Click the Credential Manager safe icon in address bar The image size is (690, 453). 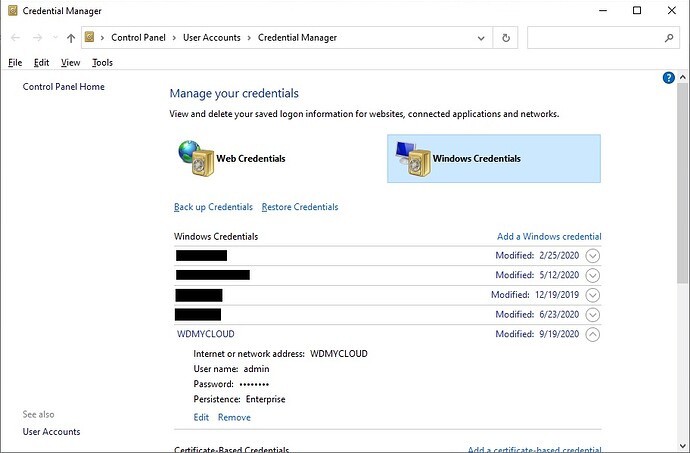(90, 37)
